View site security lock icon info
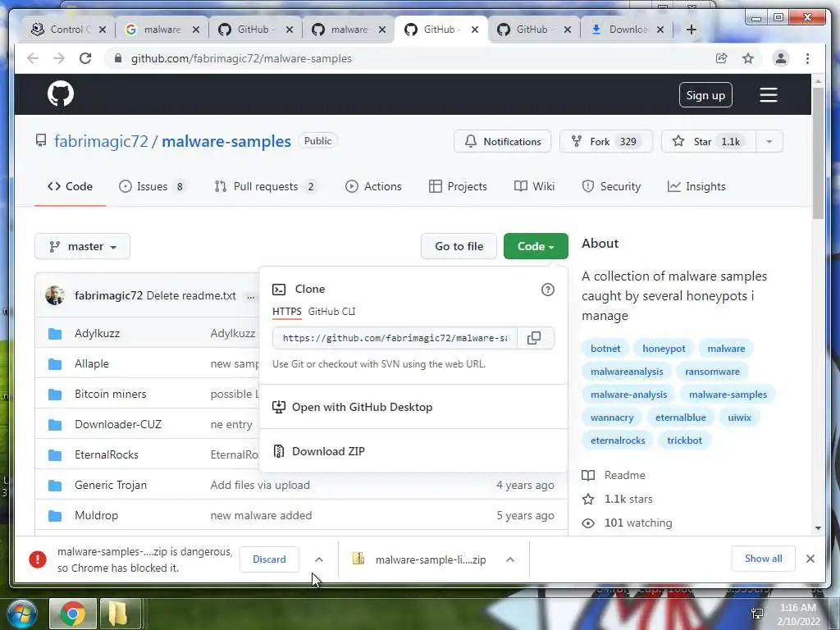840x630 pixels. pyautogui.click(x=118, y=58)
